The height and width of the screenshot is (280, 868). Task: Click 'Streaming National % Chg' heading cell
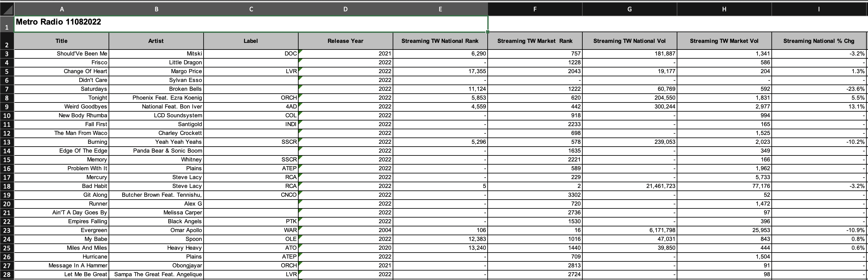(x=819, y=41)
